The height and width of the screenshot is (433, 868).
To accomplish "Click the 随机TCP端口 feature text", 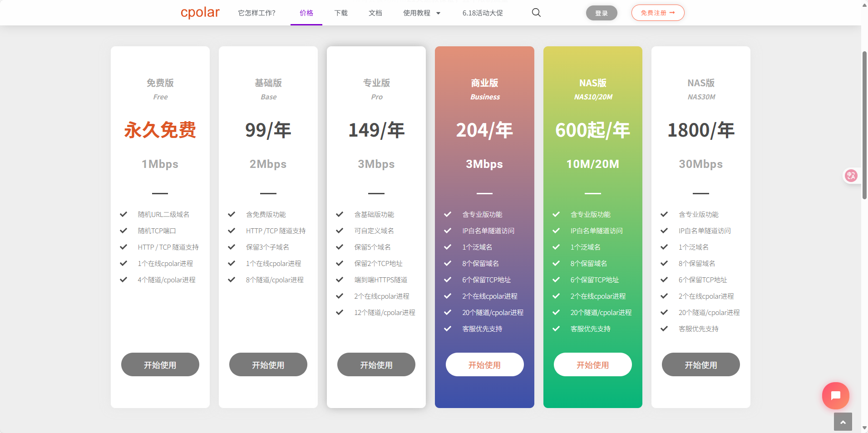I will pyautogui.click(x=157, y=231).
